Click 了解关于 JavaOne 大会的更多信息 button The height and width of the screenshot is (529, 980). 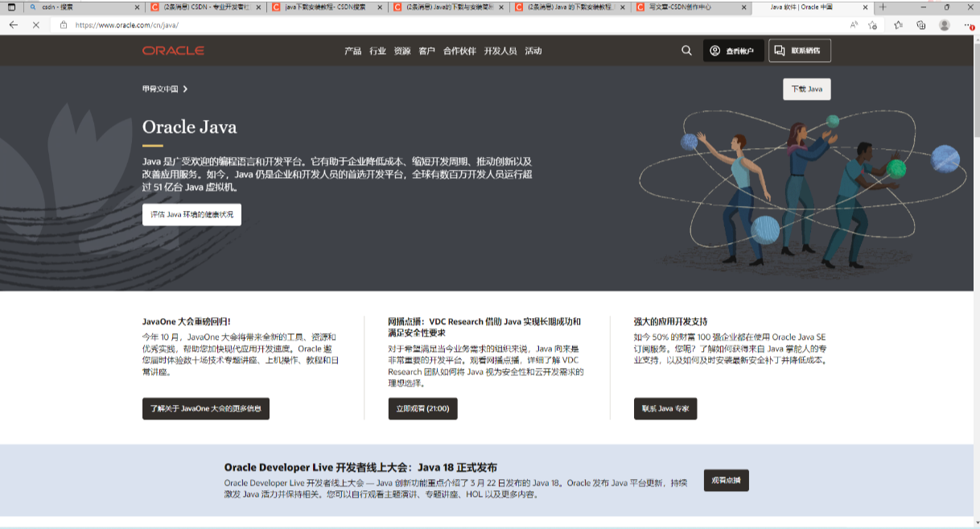[206, 408]
